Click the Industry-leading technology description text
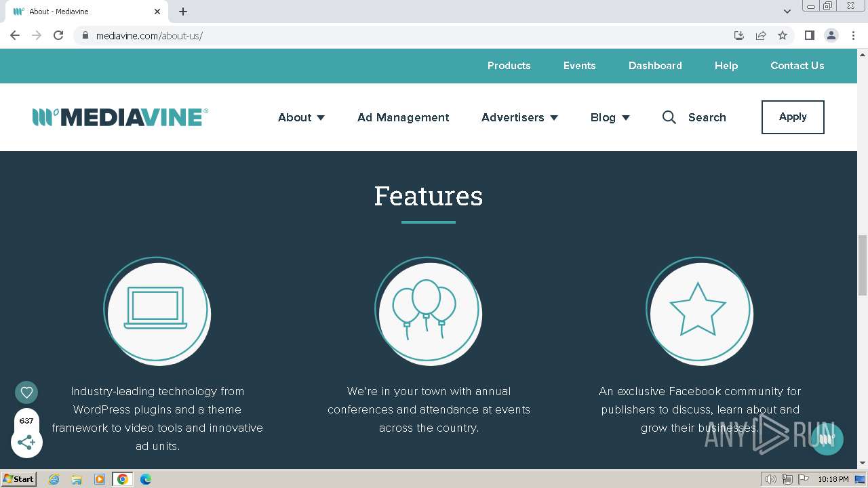868x488 pixels. click(x=157, y=419)
